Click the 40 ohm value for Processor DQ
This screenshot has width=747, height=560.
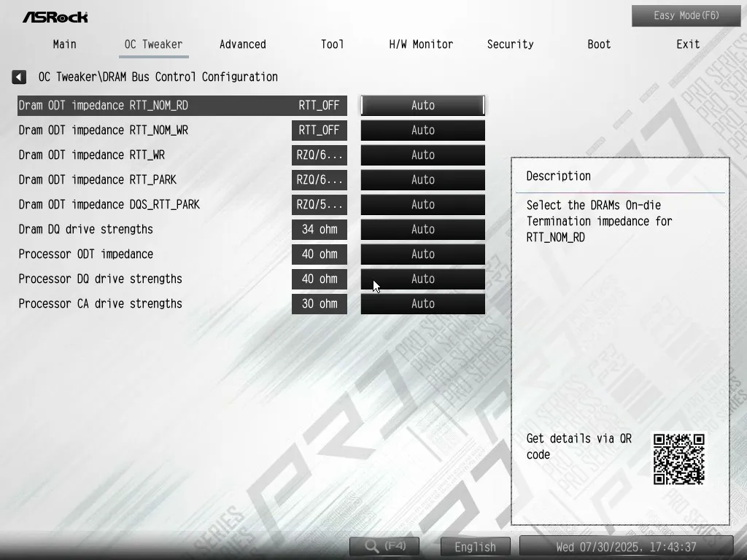tap(320, 279)
